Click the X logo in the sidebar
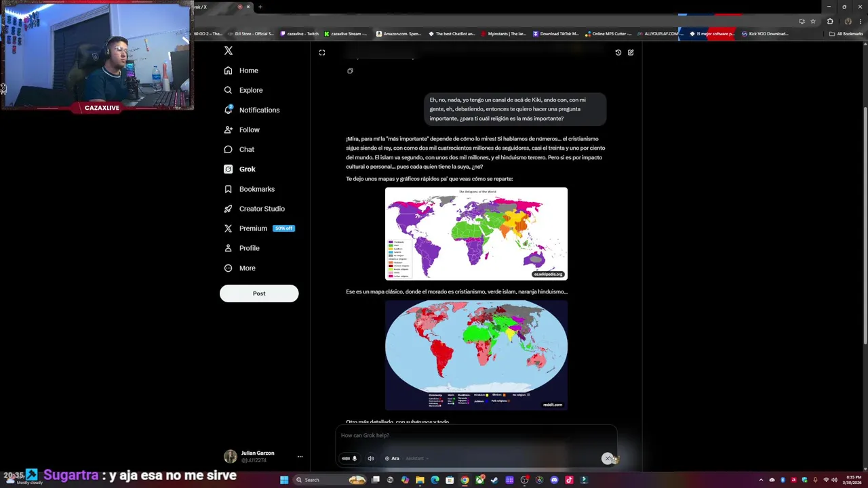The height and width of the screenshot is (488, 868). pos(229,51)
